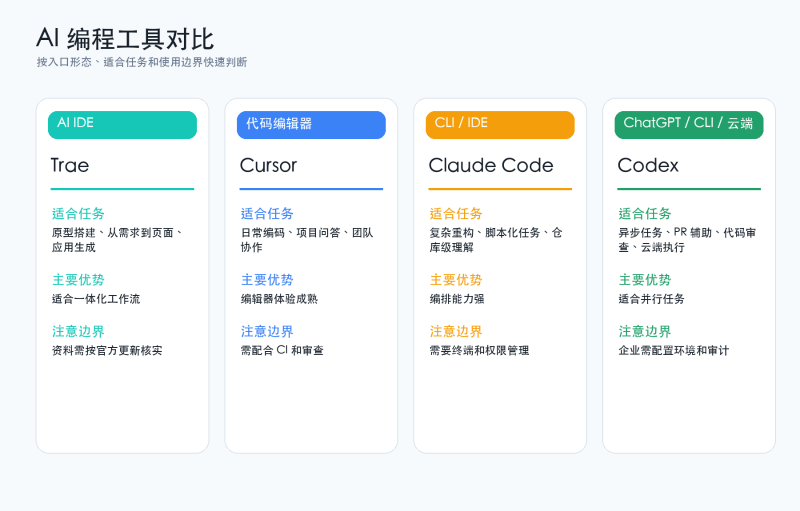
Task: Click the subtitle 按入口形态、适合任务和使用边界快速判断
Action: [x=142, y=62]
